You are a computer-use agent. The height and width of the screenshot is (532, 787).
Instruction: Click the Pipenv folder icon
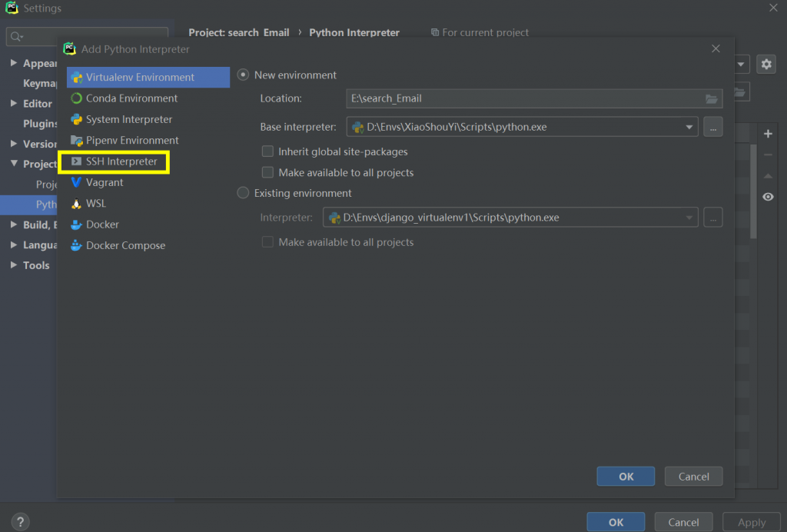click(x=76, y=141)
